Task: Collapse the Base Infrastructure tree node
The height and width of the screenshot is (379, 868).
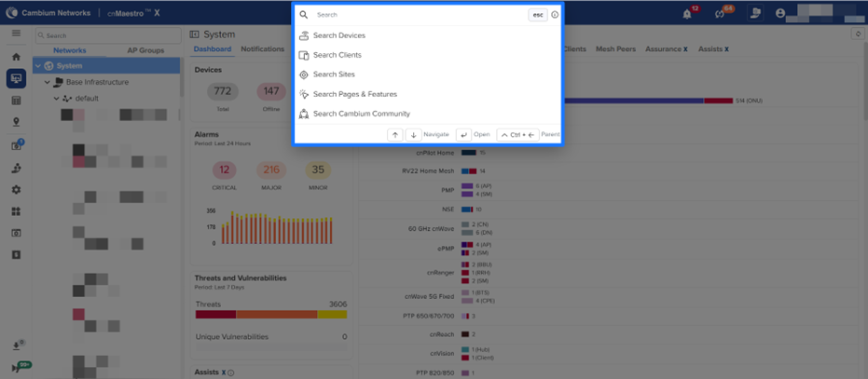Action: click(48, 82)
